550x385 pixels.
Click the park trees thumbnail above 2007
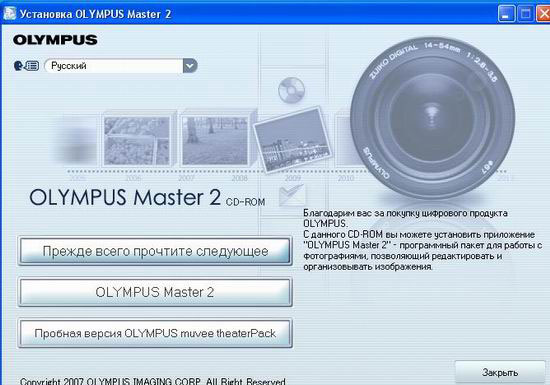(215, 141)
